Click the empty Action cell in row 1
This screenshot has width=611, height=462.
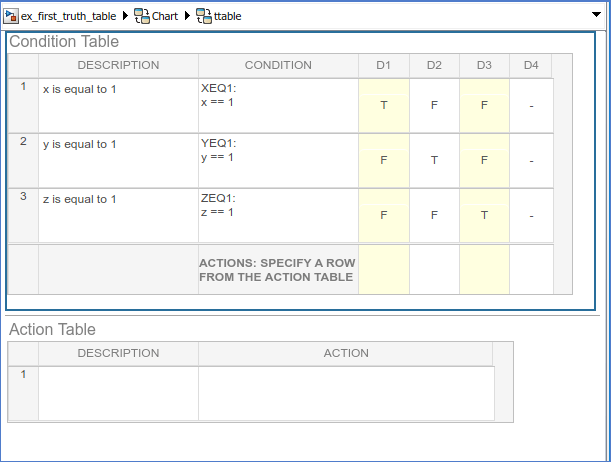(x=345, y=392)
